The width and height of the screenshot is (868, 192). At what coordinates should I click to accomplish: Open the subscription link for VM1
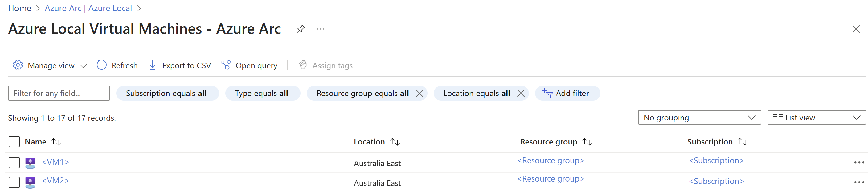716,161
